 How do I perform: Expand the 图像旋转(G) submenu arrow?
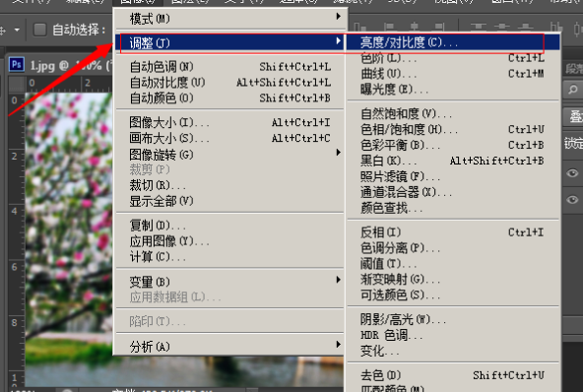338,153
